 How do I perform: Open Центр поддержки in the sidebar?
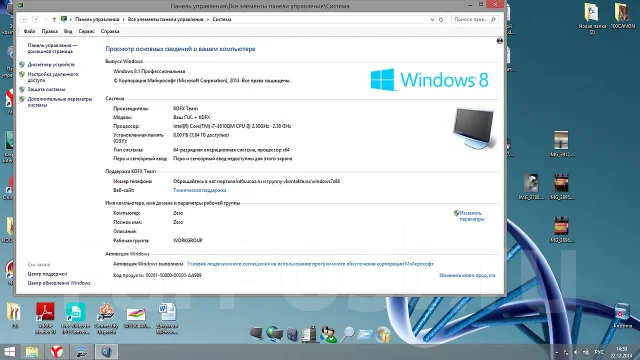click(x=47, y=274)
